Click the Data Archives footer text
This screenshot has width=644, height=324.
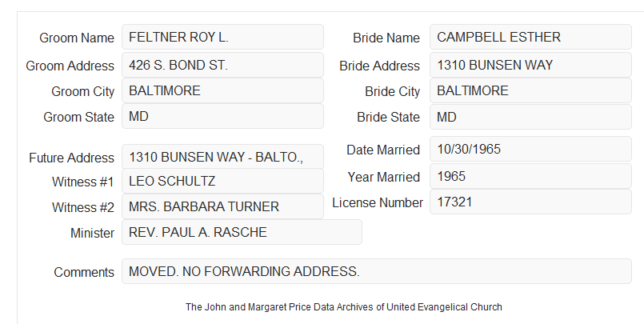coord(344,307)
